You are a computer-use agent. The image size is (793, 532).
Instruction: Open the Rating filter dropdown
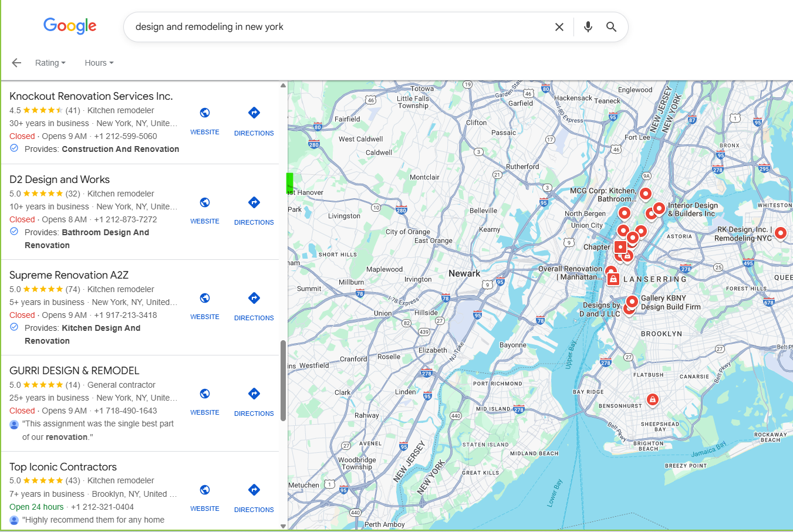pyautogui.click(x=50, y=63)
